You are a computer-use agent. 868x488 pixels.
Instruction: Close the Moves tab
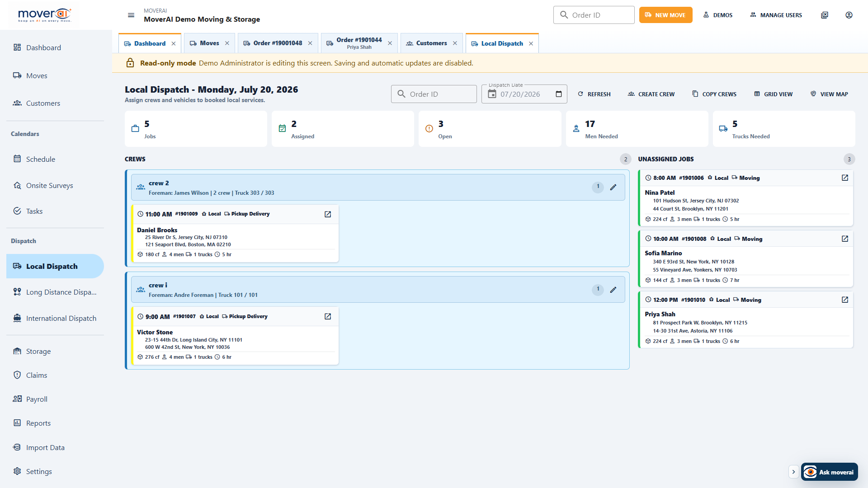[227, 43]
